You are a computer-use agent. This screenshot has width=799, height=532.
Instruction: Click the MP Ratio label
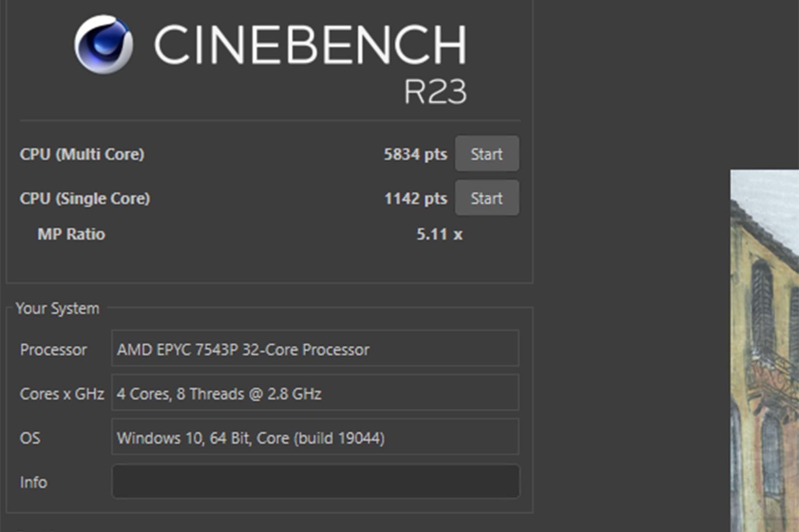click(x=71, y=234)
